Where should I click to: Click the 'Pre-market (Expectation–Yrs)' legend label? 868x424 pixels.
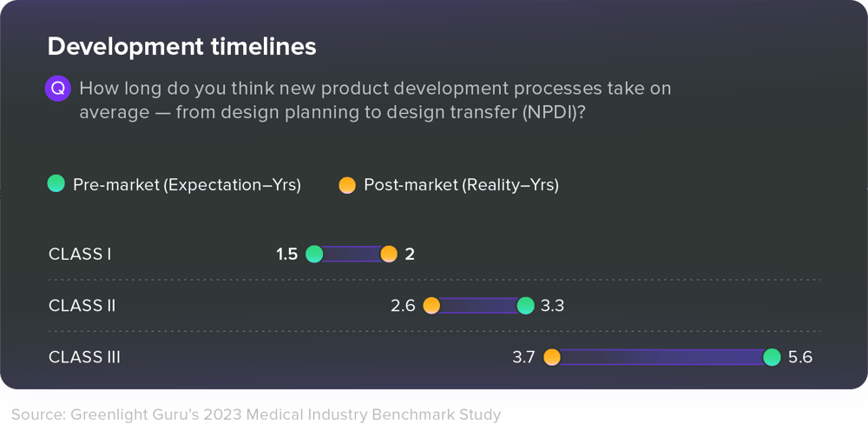[187, 185]
